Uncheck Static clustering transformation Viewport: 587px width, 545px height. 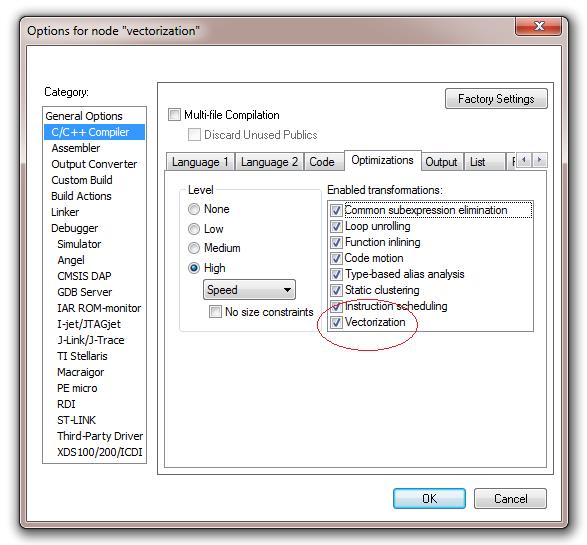(336, 290)
